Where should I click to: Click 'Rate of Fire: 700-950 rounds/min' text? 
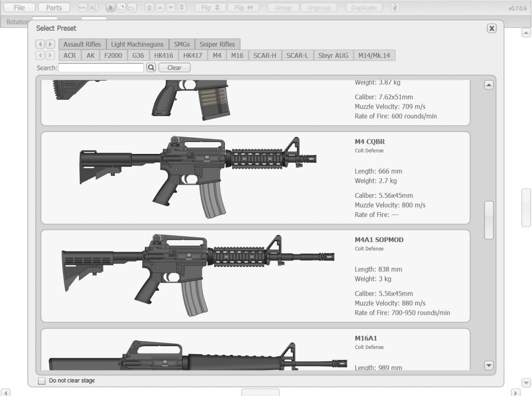[402, 313]
